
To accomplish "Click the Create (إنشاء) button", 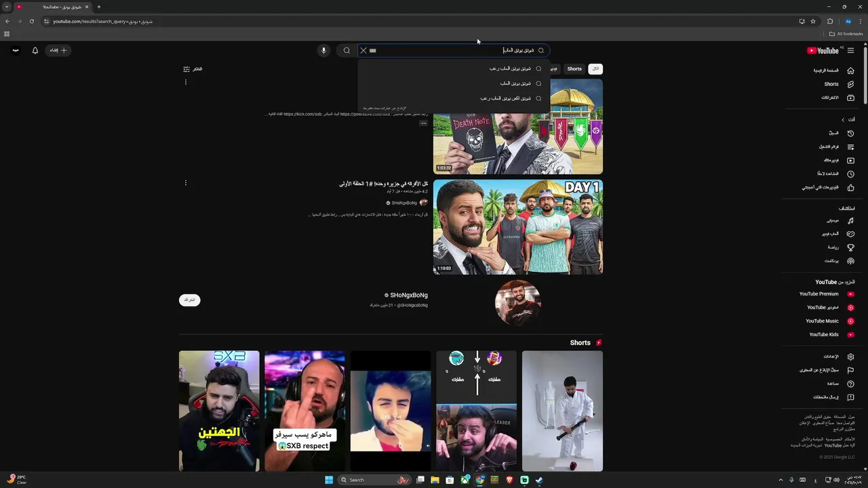I will [58, 50].
